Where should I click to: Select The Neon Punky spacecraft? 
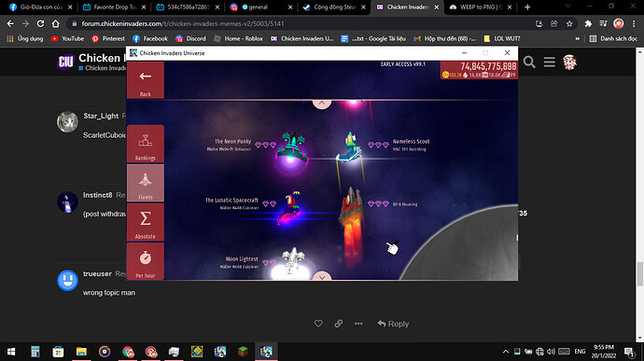292,148
